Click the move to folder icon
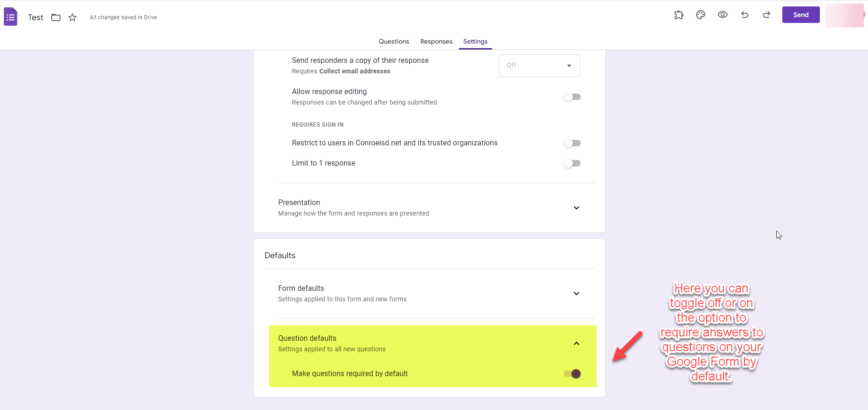This screenshot has width=868, height=410. pos(56,17)
